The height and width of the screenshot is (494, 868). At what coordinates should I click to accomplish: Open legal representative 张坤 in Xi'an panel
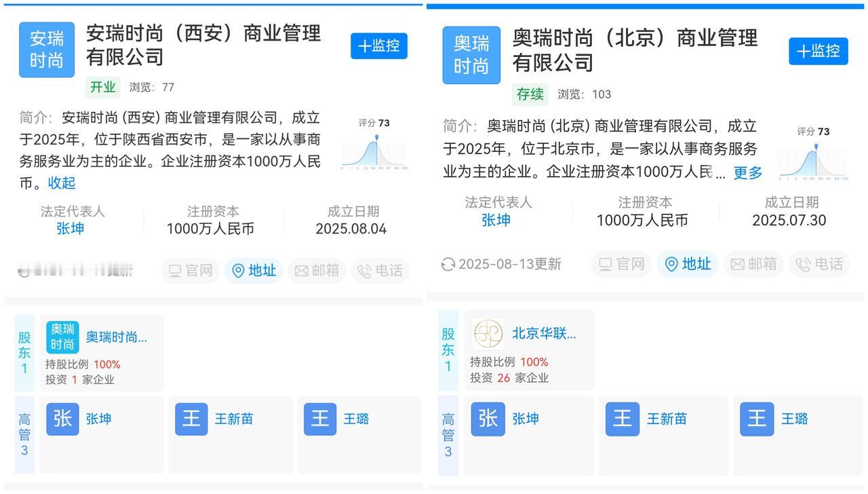[70, 229]
